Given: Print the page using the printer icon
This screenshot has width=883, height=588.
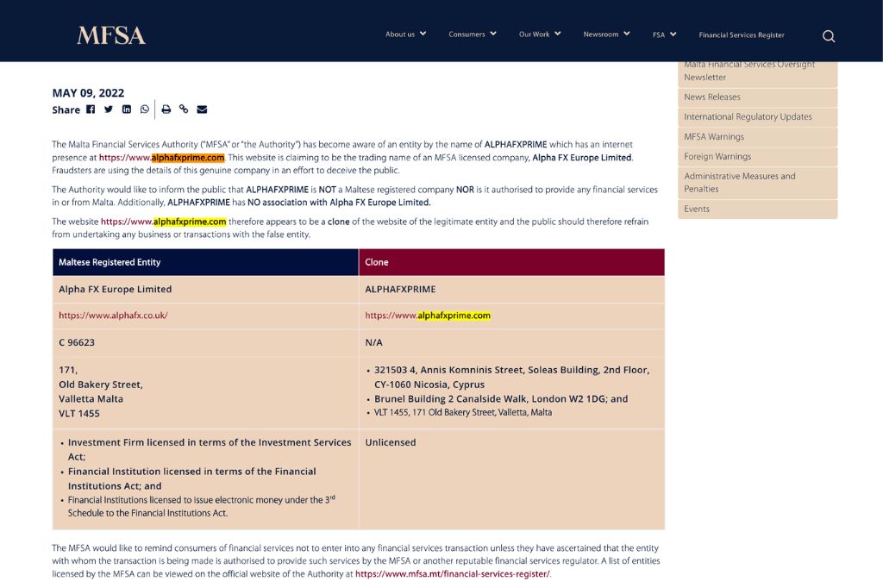Looking at the screenshot, I should (x=166, y=109).
